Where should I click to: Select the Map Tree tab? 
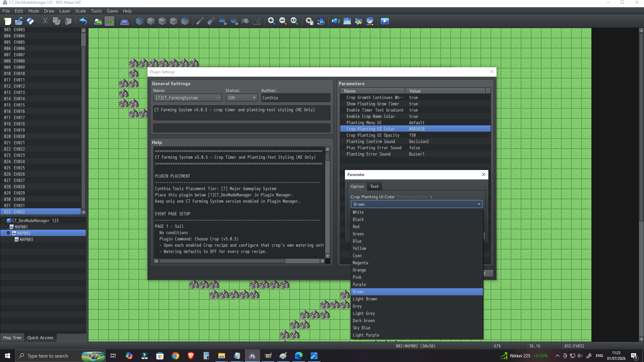coord(12,337)
